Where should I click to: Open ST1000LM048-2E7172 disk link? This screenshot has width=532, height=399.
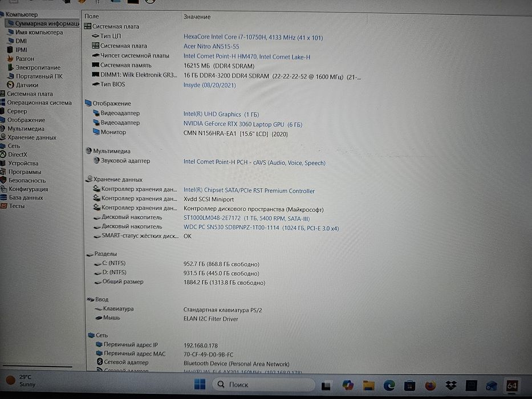coord(246,218)
